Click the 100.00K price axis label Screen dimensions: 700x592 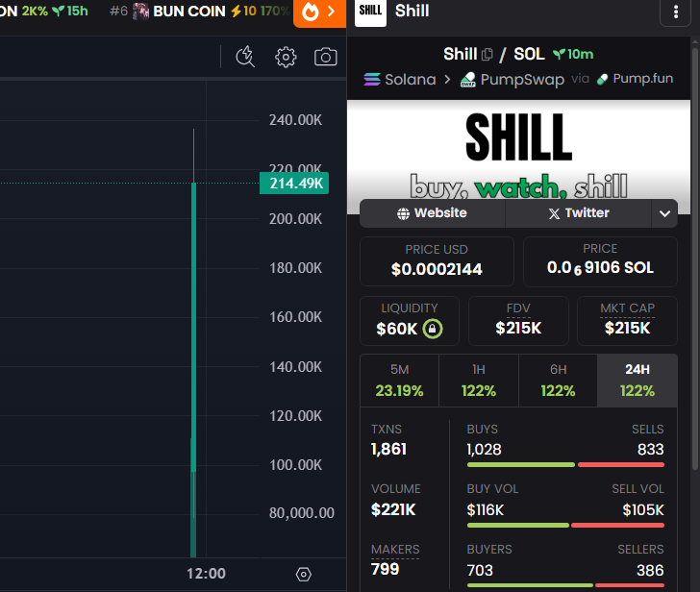295,465
